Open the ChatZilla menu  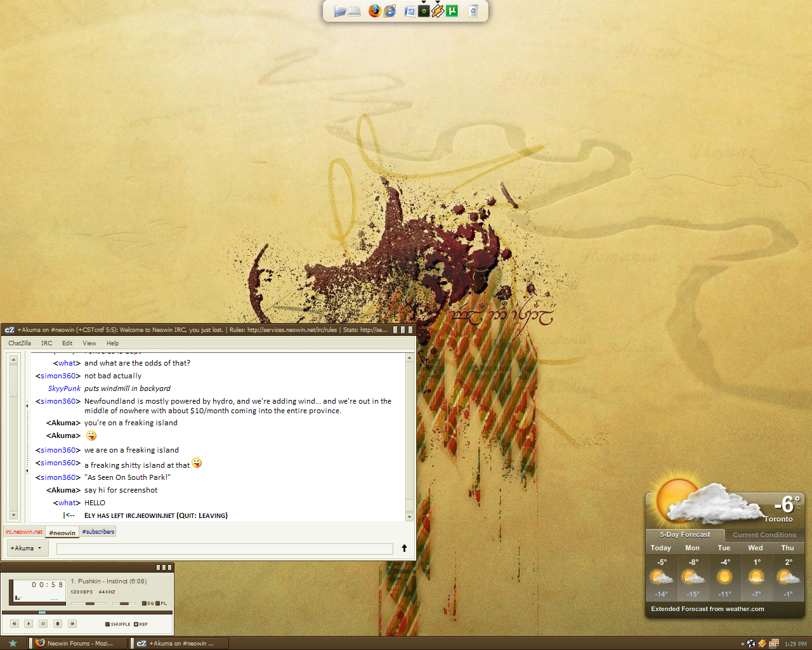tap(20, 343)
